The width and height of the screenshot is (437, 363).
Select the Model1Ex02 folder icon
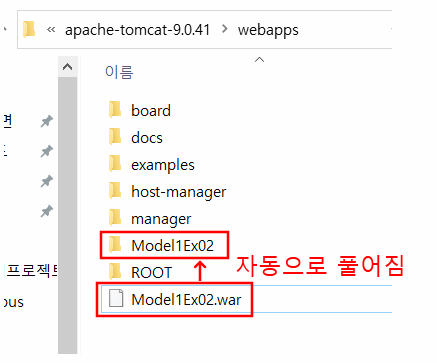pyautogui.click(x=115, y=245)
